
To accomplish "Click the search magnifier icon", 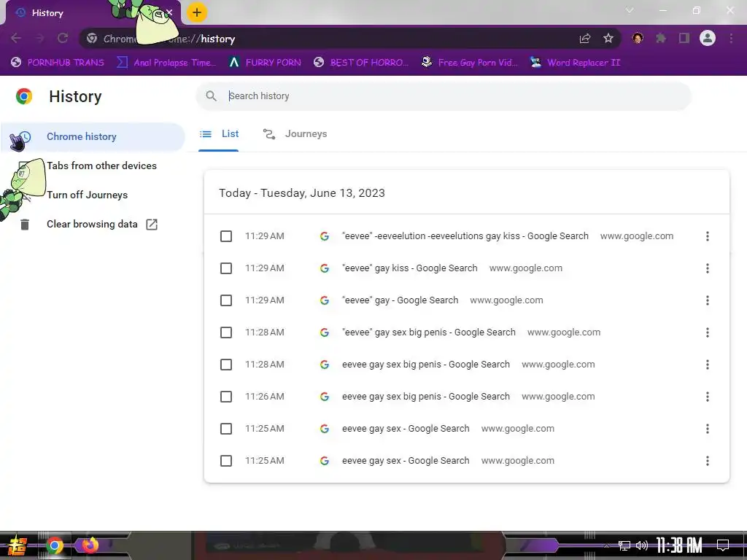I will pyautogui.click(x=211, y=96).
